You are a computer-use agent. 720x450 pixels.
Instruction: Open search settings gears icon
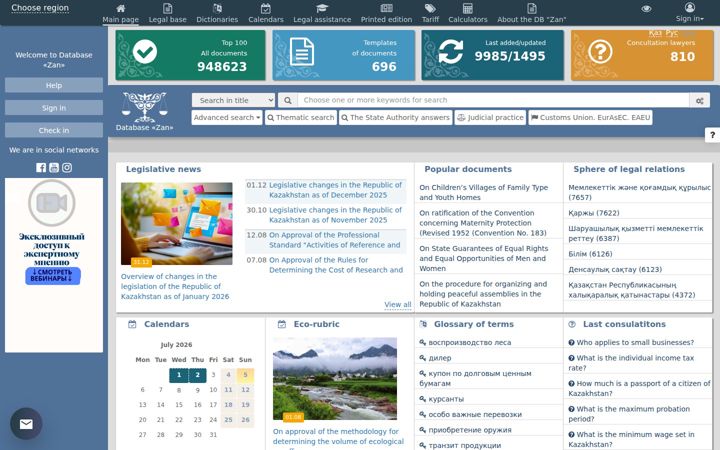[x=700, y=101]
